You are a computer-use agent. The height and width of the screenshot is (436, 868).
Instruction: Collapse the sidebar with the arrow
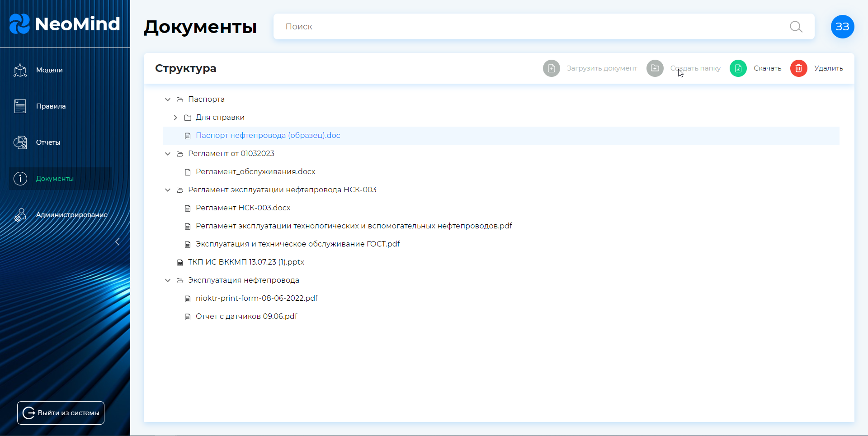point(117,242)
